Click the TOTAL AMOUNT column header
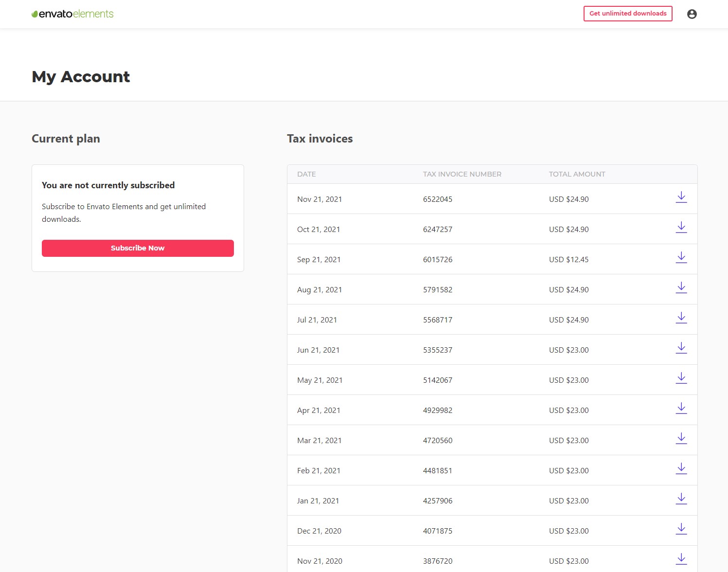The image size is (728, 572). [577, 174]
